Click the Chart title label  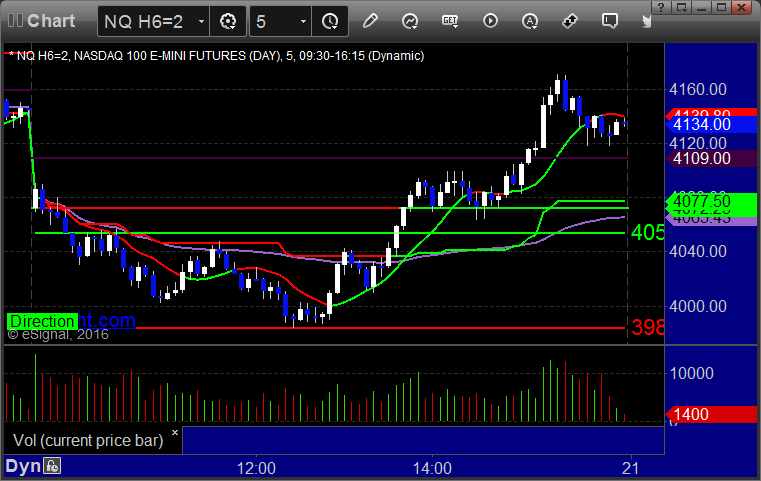click(51, 21)
